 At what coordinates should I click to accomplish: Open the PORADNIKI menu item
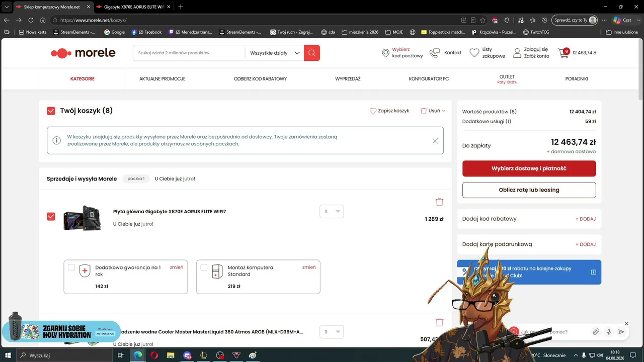point(577,79)
